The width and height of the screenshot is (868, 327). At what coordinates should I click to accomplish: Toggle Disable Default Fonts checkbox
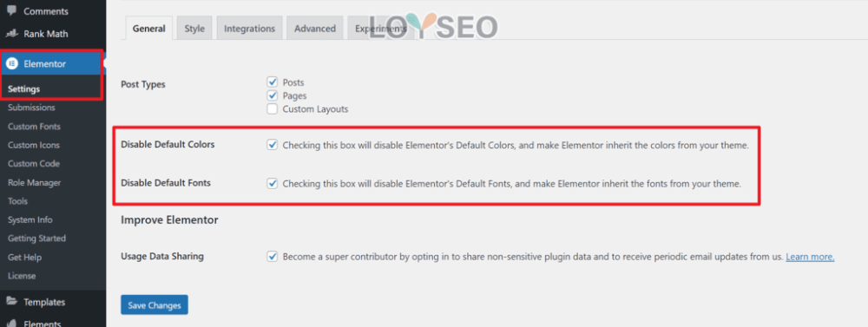pyautogui.click(x=272, y=183)
